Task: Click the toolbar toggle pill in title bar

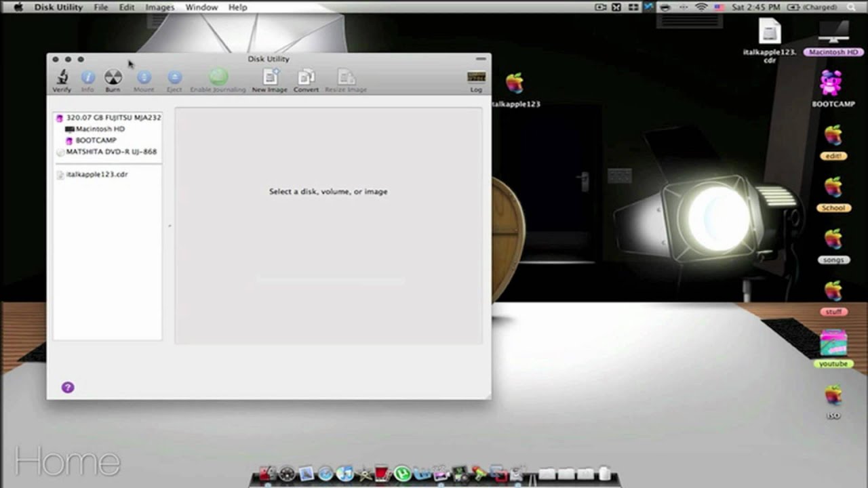Action: (481, 59)
